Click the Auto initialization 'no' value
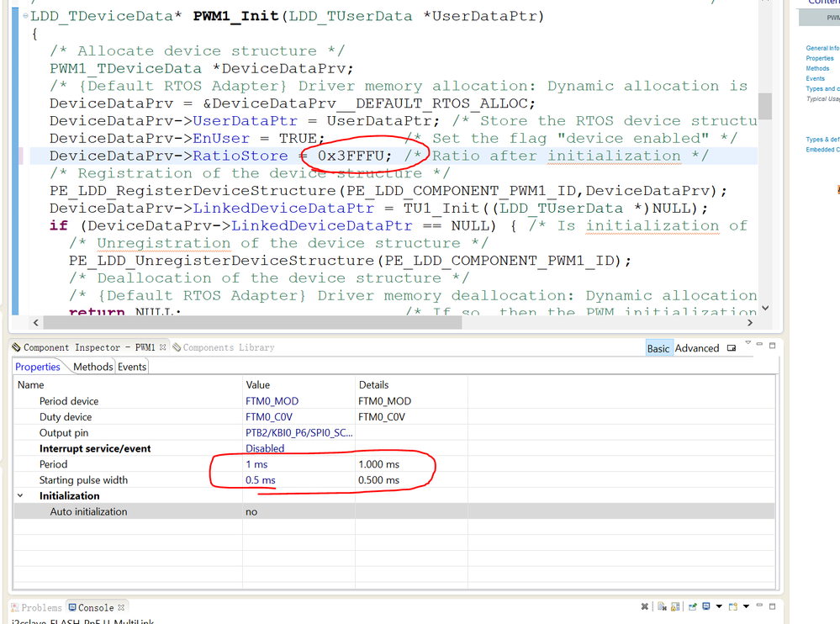The width and height of the screenshot is (840, 624). (251, 511)
